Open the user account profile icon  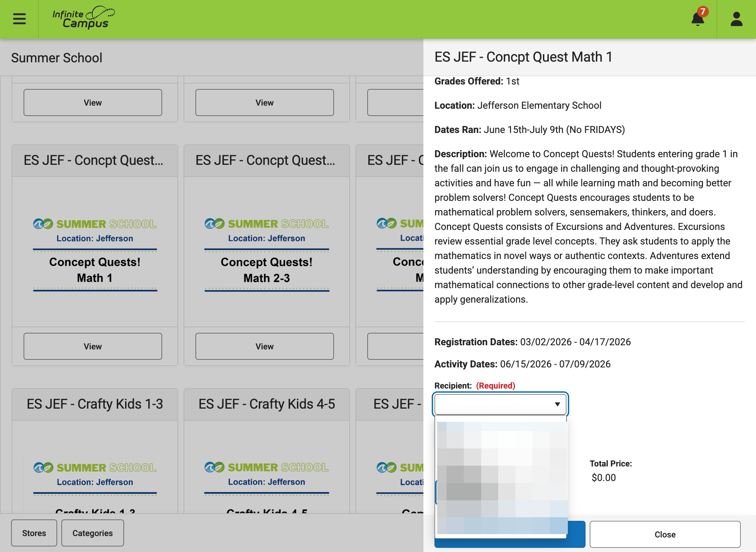736,19
